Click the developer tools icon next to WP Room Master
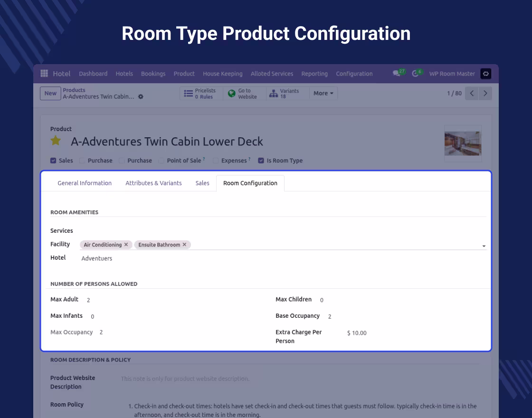Screen dimensions: 532x418 click(x=485, y=74)
